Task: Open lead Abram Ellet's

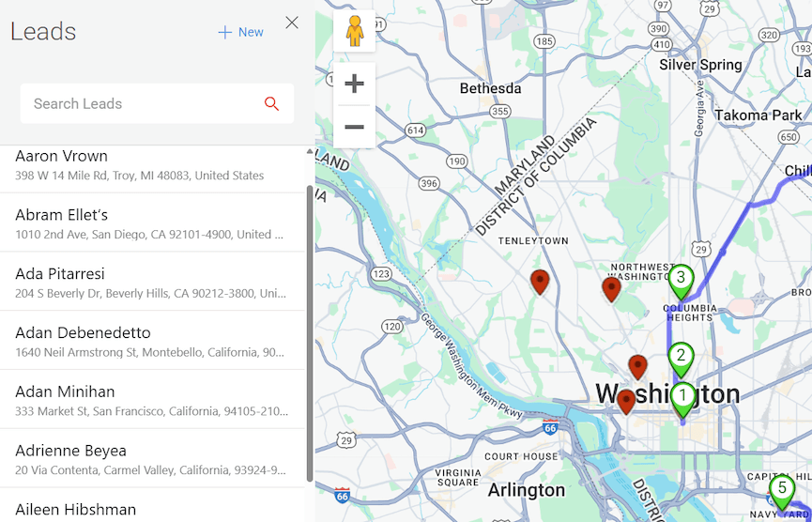Action: [152, 223]
